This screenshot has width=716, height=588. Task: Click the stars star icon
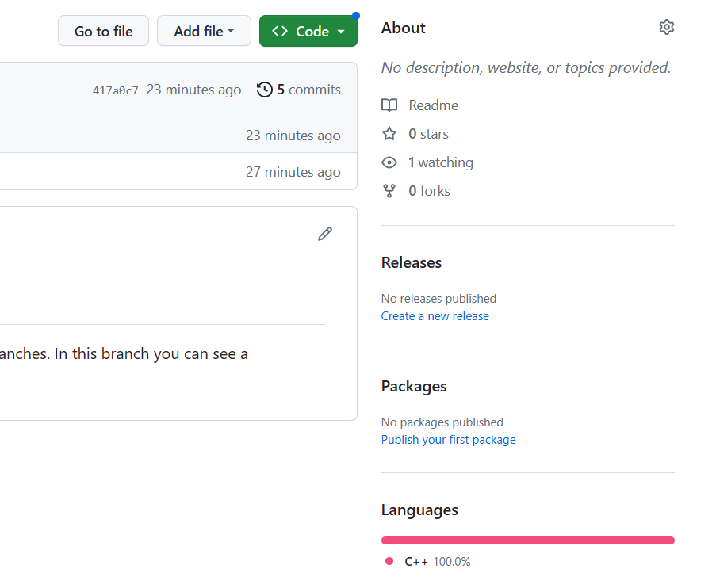pos(389,134)
